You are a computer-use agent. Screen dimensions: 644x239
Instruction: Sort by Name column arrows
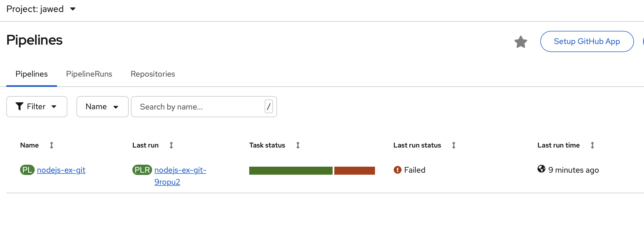click(x=52, y=145)
